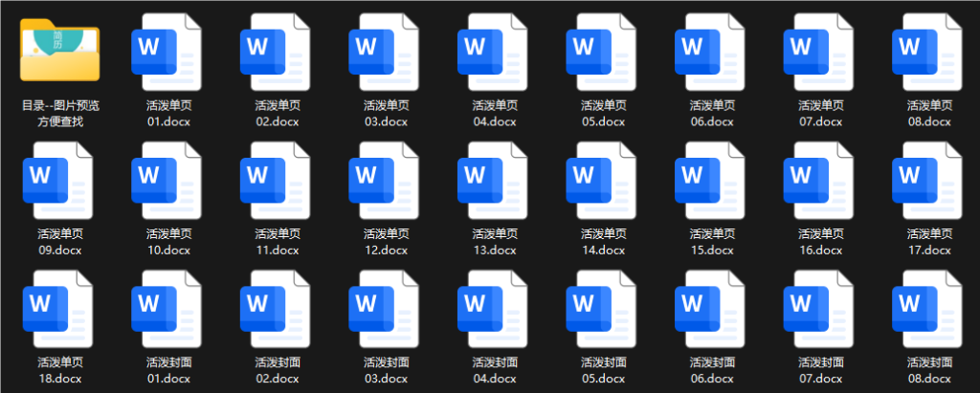Screen dimensions: 980x393
Task: Click the file name 活泼单页17.docx
Action: tap(930, 242)
